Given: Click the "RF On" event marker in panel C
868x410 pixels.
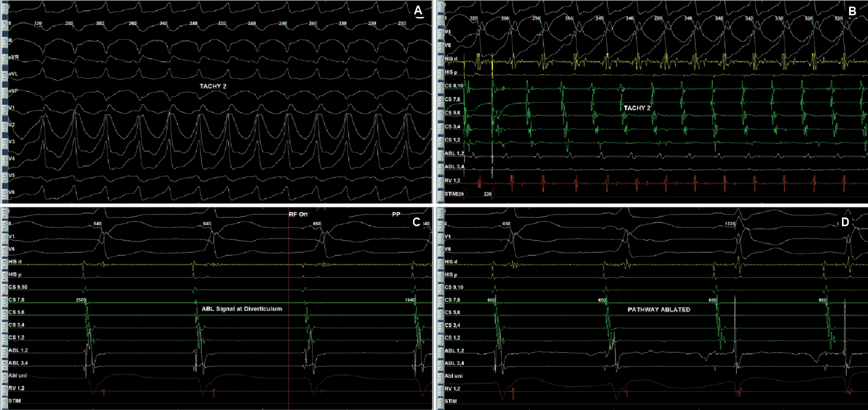Looking at the screenshot, I should 298,214.
